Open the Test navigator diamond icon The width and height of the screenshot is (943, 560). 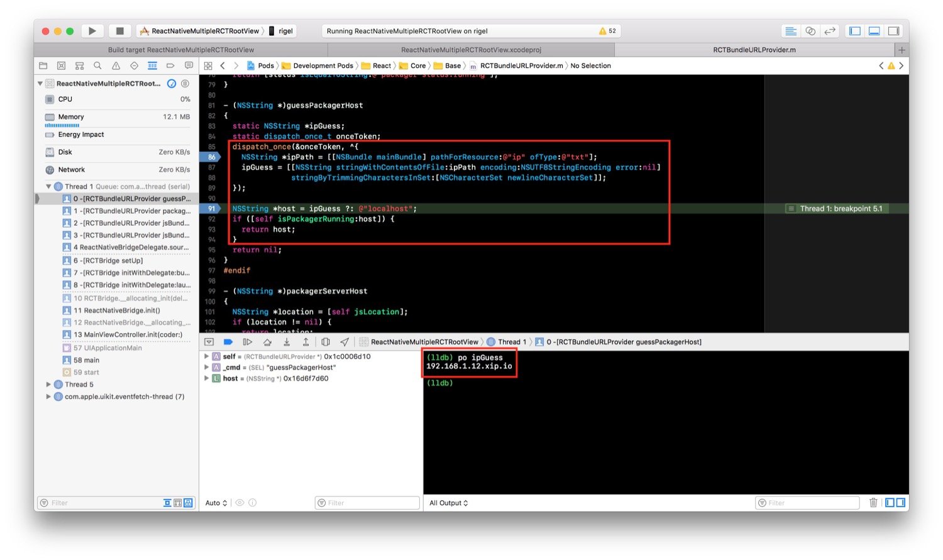134,65
